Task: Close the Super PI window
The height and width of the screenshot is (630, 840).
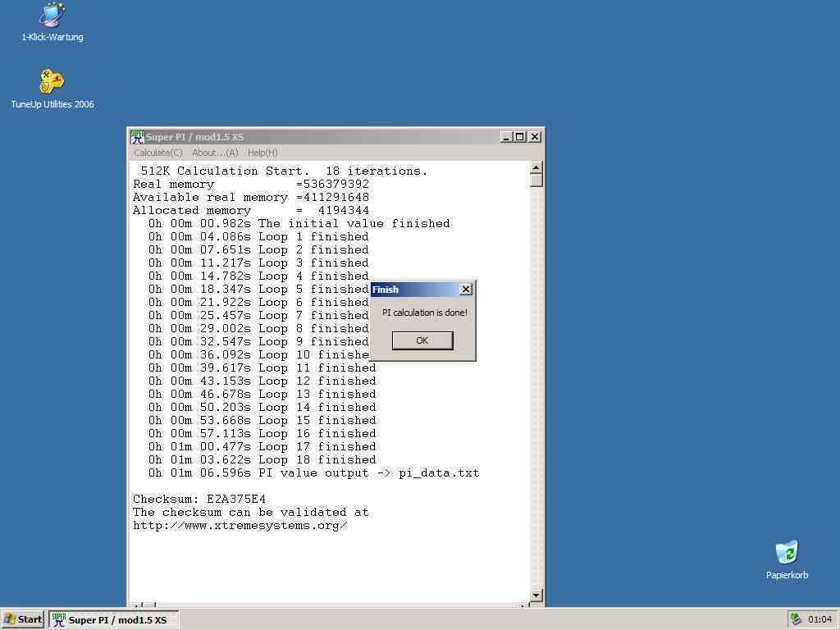Action: [535, 137]
